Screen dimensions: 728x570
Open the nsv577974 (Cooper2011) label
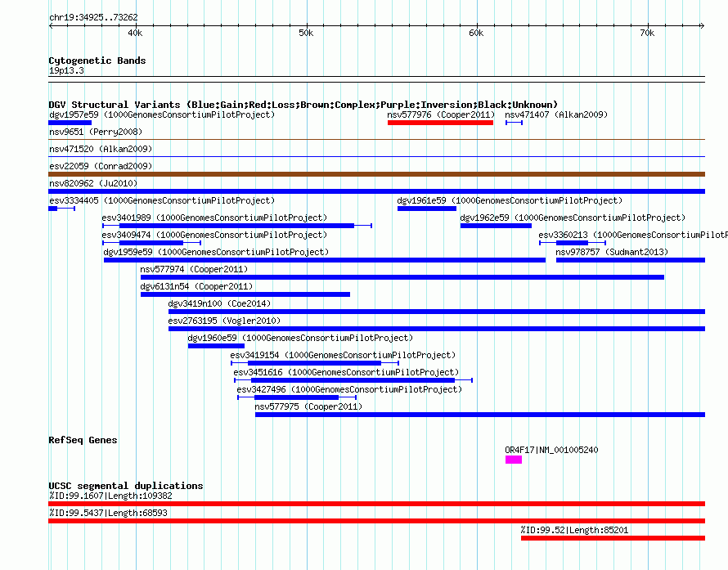click(x=194, y=269)
